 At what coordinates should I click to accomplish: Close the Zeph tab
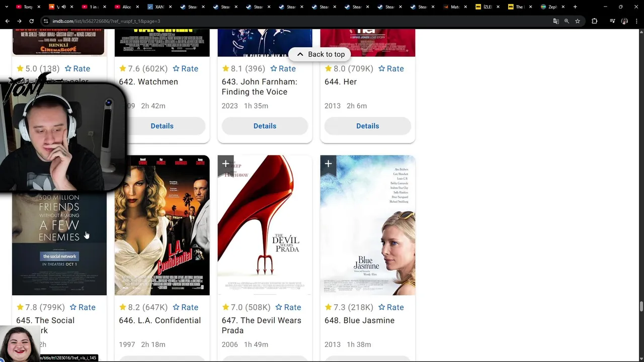pyautogui.click(x=562, y=7)
